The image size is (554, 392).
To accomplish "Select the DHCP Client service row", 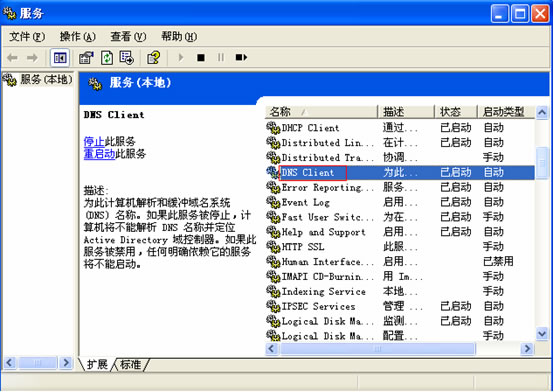I will (400, 128).
